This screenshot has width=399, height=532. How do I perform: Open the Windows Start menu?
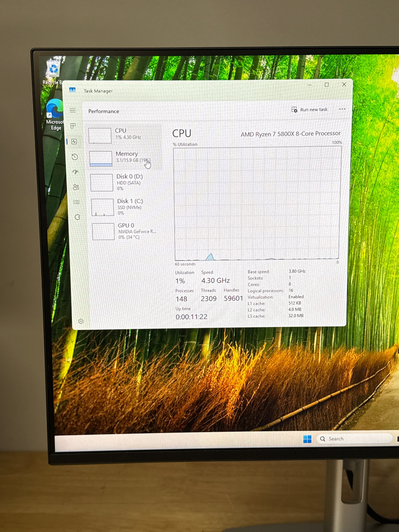click(307, 439)
